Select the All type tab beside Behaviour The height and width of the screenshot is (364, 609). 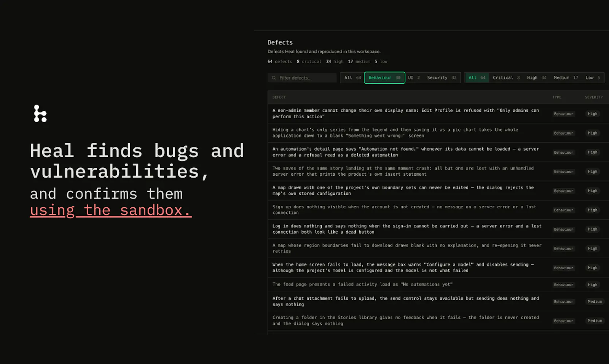coord(352,78)
